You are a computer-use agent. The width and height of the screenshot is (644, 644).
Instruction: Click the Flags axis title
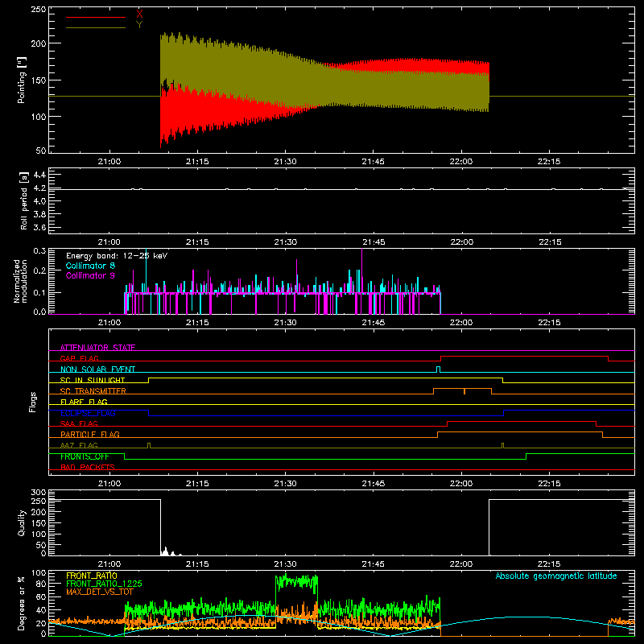(x=32, y=402)
